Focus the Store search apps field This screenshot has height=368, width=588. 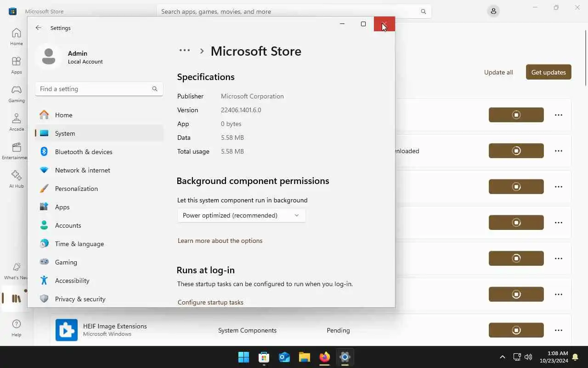pyautogui.click(x=294, y=11)
